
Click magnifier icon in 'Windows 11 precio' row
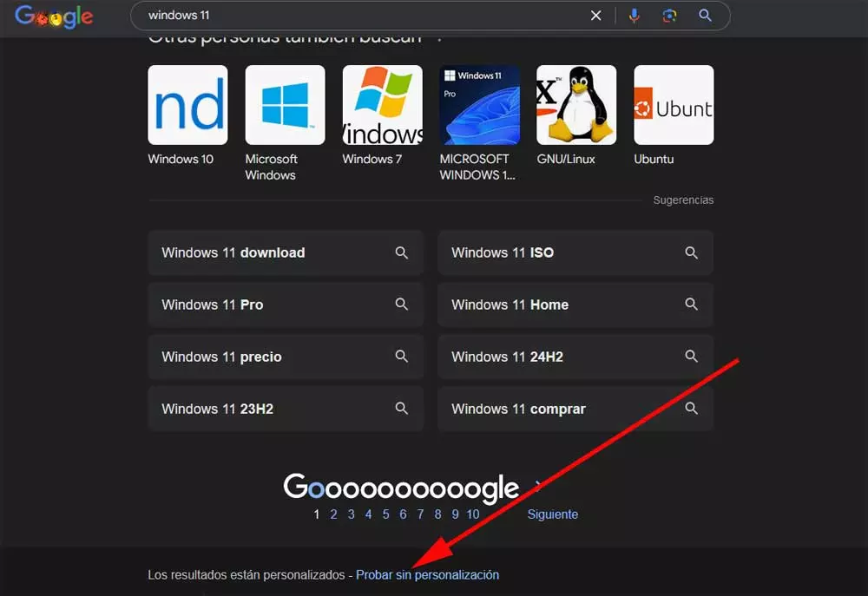coord(402,357)
